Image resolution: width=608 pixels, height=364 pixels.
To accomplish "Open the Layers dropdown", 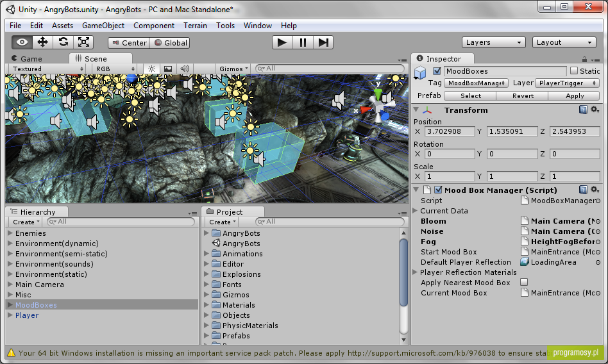I will (x=494, y=42).
